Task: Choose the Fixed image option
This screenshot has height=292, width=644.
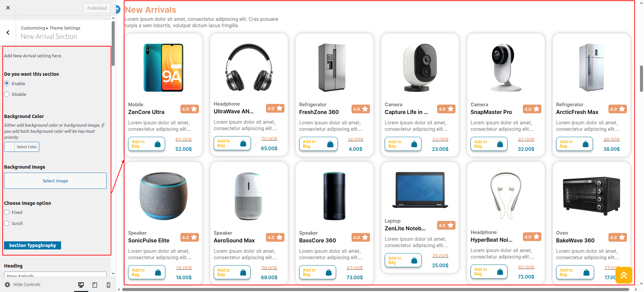Action: point(7,212)
